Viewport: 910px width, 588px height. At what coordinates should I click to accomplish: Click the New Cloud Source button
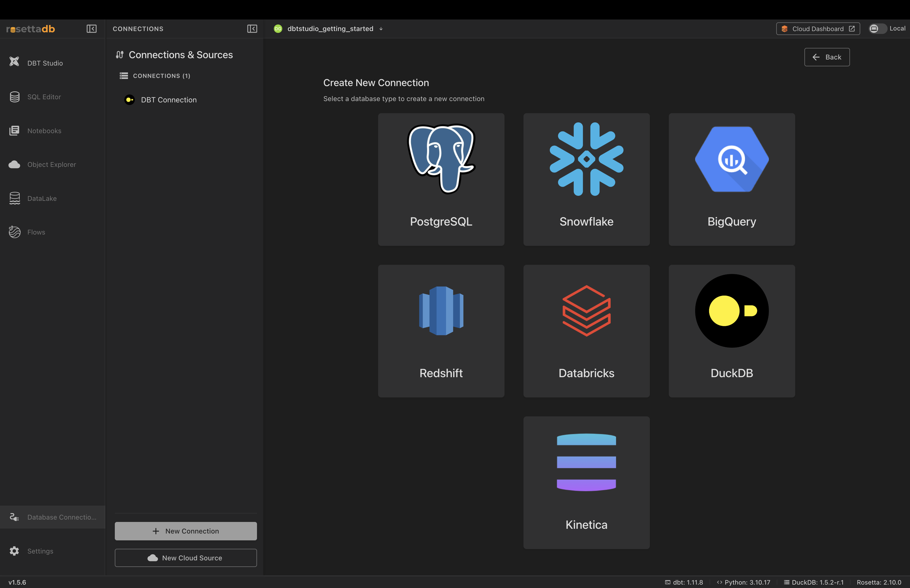pos(186,558)
